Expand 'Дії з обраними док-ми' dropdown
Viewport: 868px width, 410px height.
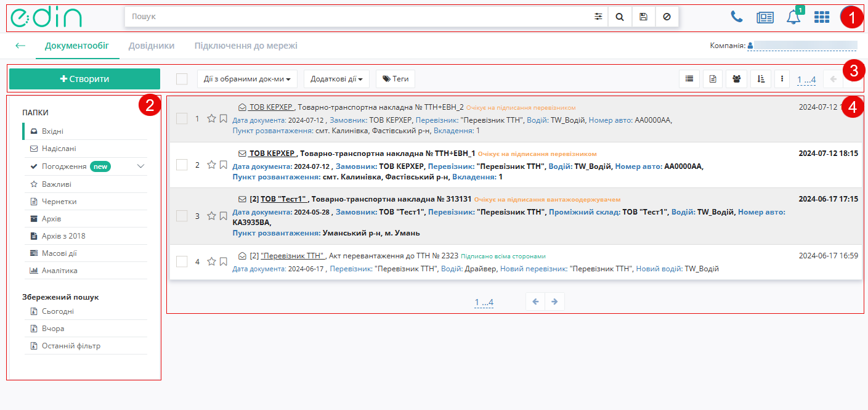247,79
